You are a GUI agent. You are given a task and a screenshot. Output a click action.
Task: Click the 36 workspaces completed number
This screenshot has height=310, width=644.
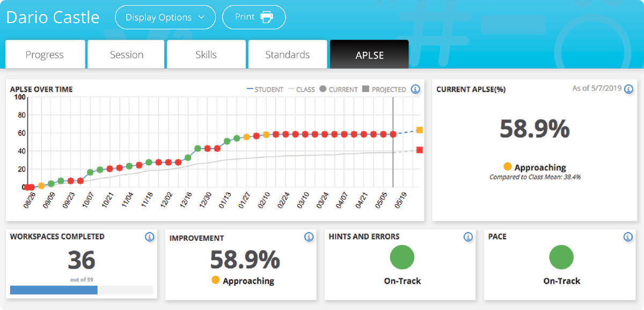click(x=82, y=261)
